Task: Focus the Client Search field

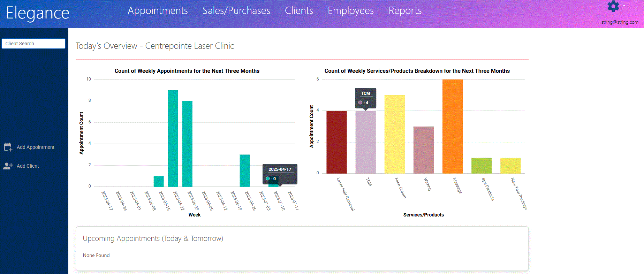Action: (33, 44)
